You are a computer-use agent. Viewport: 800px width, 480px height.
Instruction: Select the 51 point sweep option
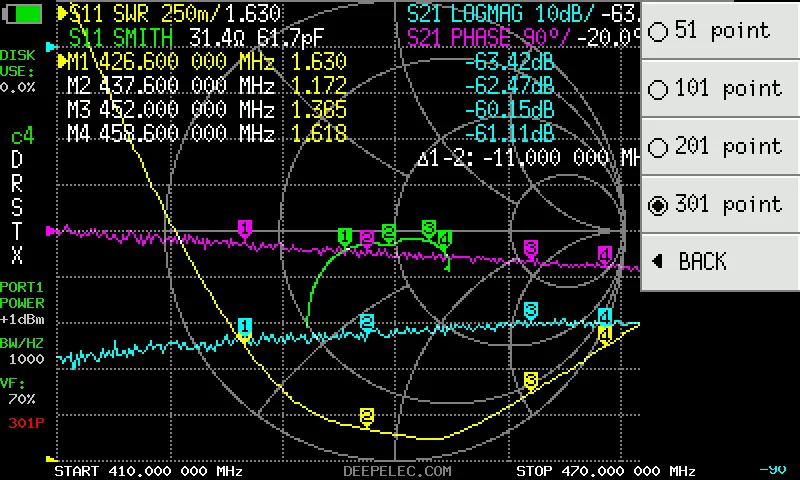(x=720, y=30)
